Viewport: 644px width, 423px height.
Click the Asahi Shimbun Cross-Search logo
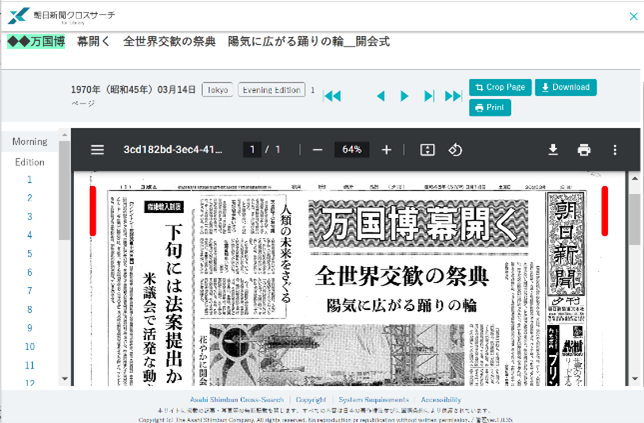pyautogui.click(x=62, y=16)
